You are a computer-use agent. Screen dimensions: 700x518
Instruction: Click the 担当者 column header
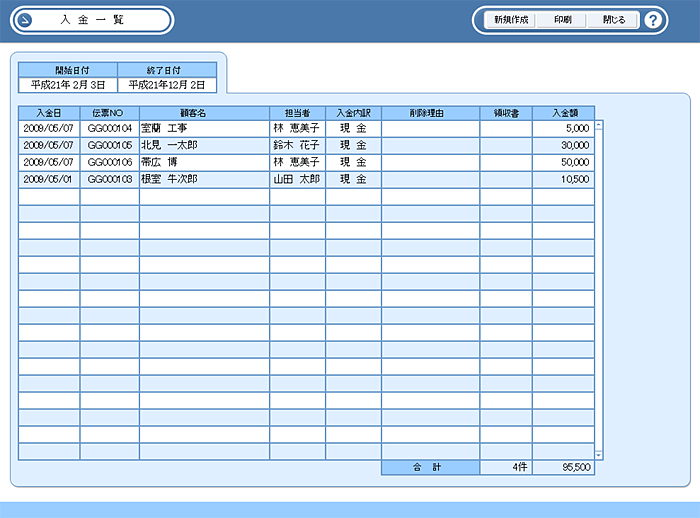pyautogui.click(x=297, y=113)
